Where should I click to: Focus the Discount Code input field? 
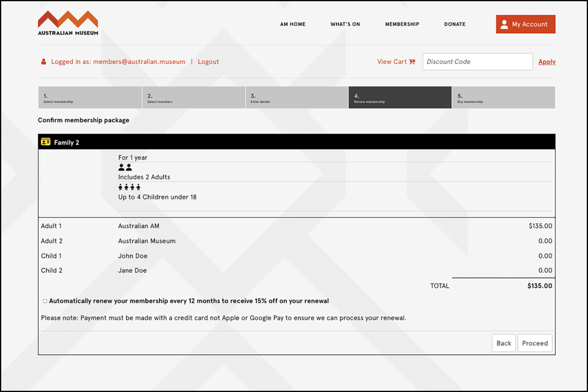click(477, 62)
